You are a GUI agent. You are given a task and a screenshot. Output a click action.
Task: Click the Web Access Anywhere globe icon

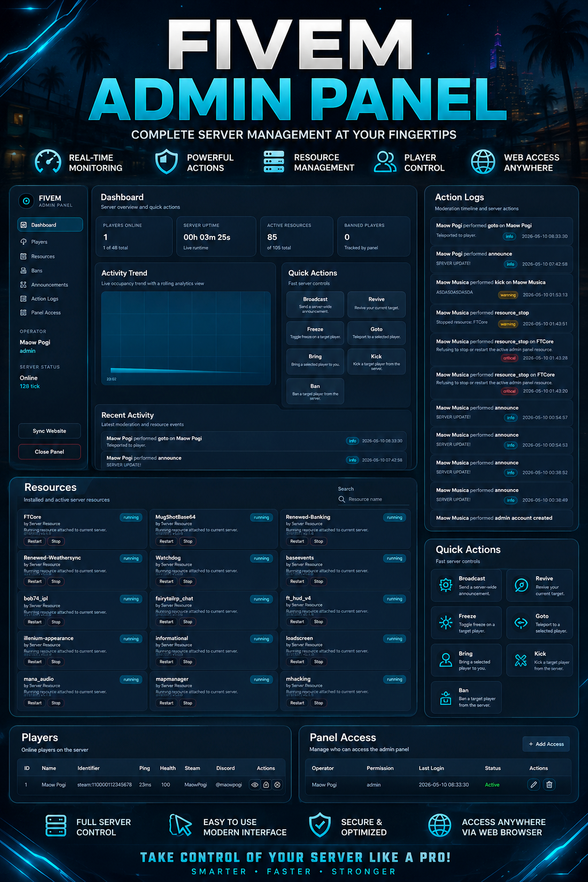[483, 162]
